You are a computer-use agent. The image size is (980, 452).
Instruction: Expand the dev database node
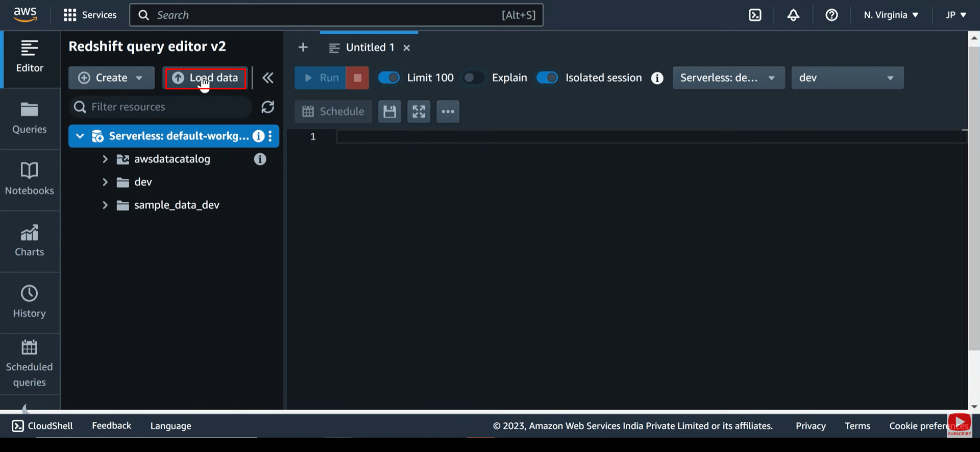click(x=105, y=182)
